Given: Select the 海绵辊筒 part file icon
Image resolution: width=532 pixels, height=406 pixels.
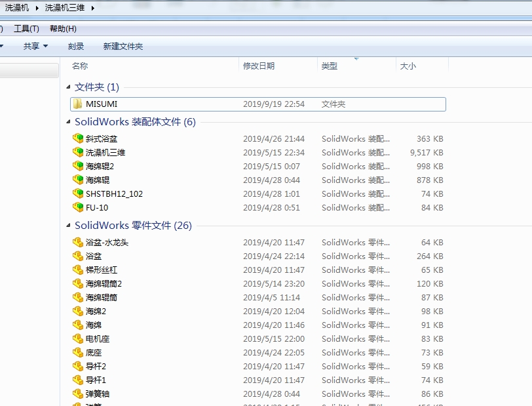Looking at the screenshot, I should 78,297.
